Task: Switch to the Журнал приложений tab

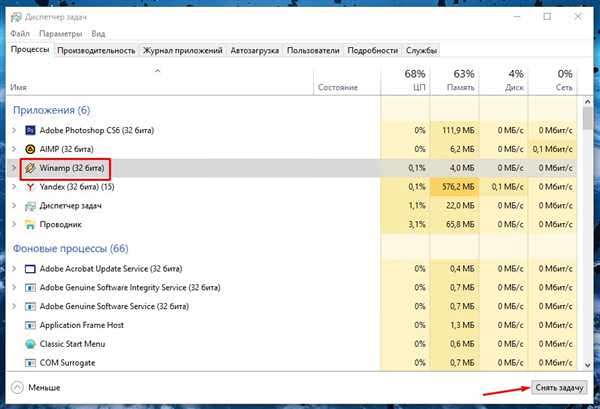Action: [183, 51]
